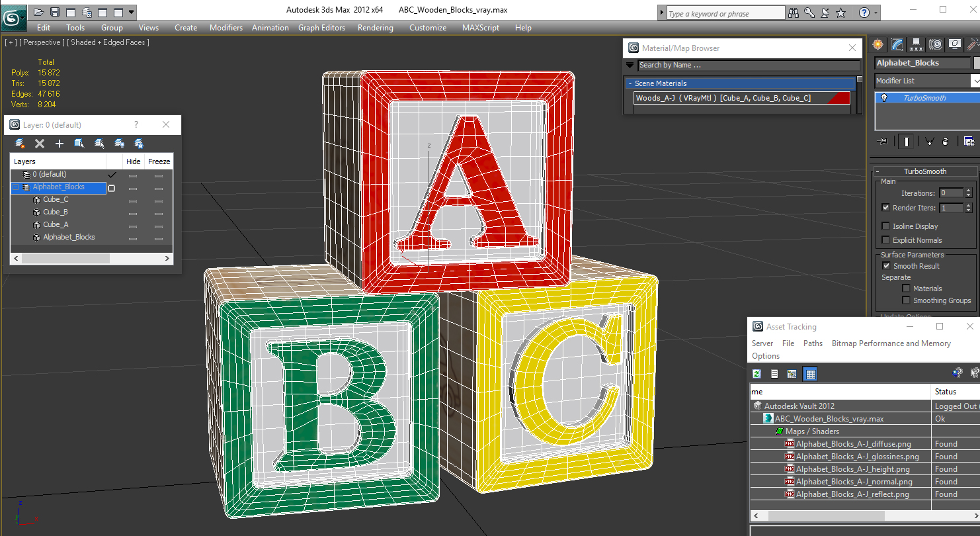Open the Graph Editors menu

(321, 28)
